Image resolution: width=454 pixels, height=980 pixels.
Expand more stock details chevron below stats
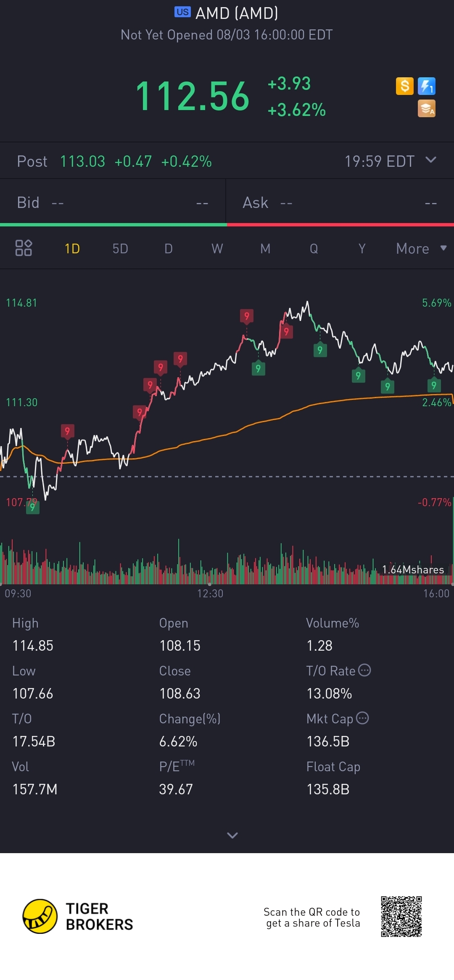(x=232, y=835)
